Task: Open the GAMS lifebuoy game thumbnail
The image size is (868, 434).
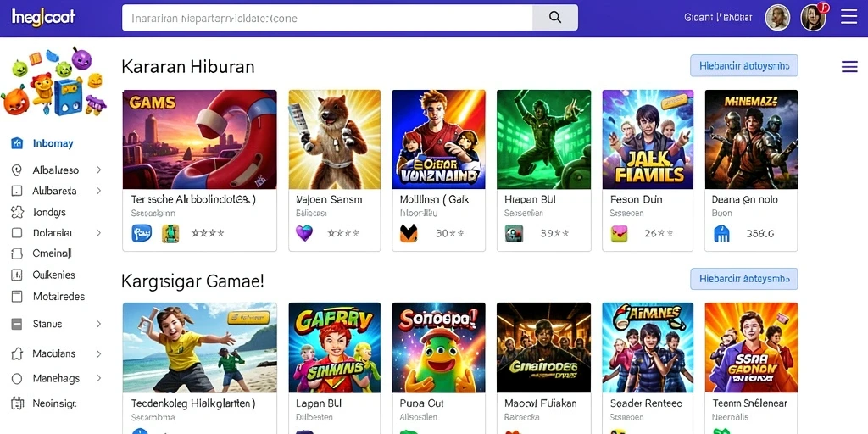Action: [x=199, y=140]
